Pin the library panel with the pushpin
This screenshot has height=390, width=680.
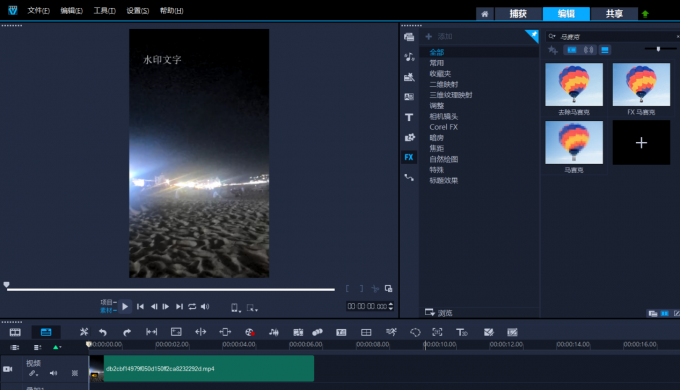tap(533, 35)
